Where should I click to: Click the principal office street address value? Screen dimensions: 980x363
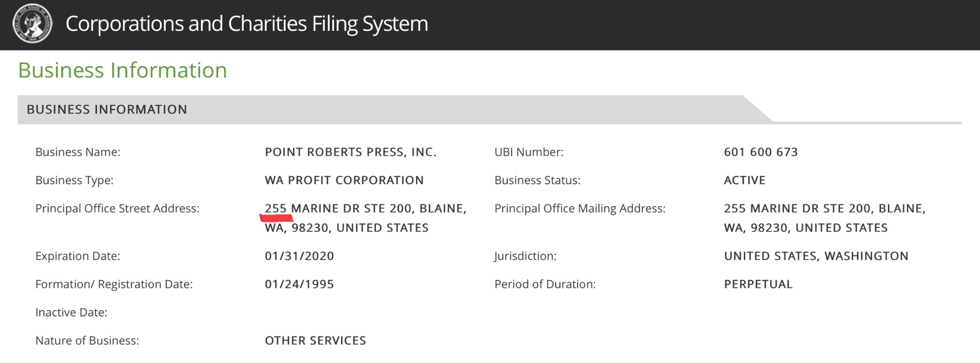[x=365, y=218]
